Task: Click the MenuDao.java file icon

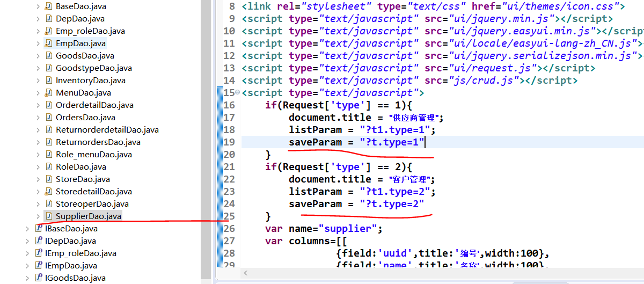Action: pos(49,93)
